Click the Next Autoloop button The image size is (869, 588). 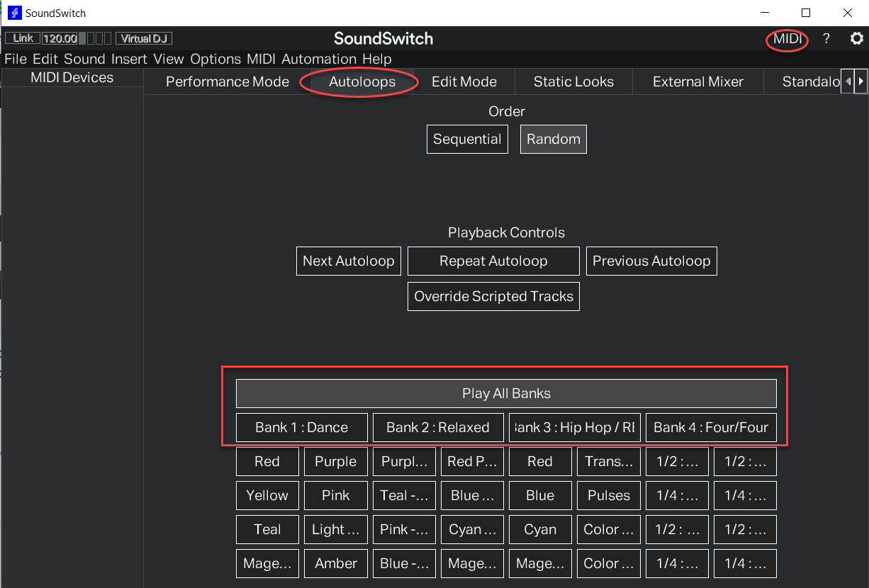tap(349, 261)
